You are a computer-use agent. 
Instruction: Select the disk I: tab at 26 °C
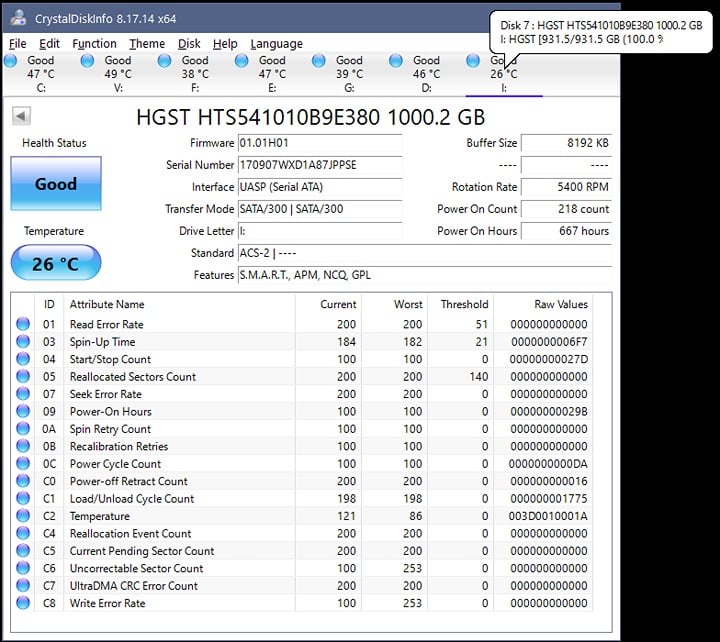tap(504, 73)
